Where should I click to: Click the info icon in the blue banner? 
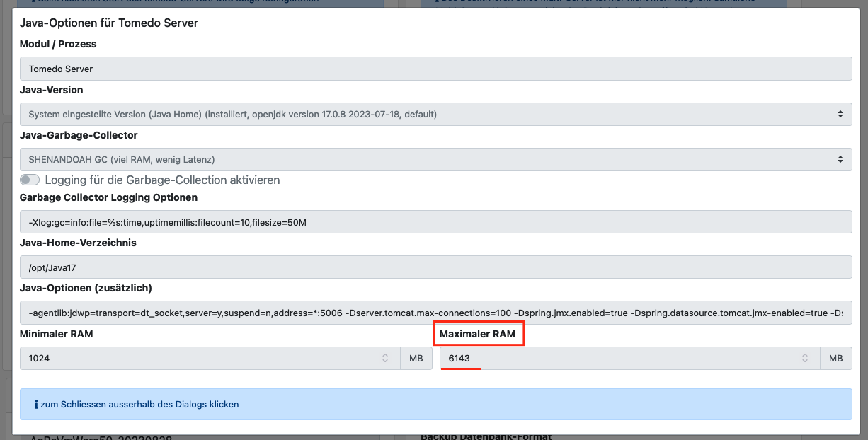pyautogui.click(x=36, y=405)
